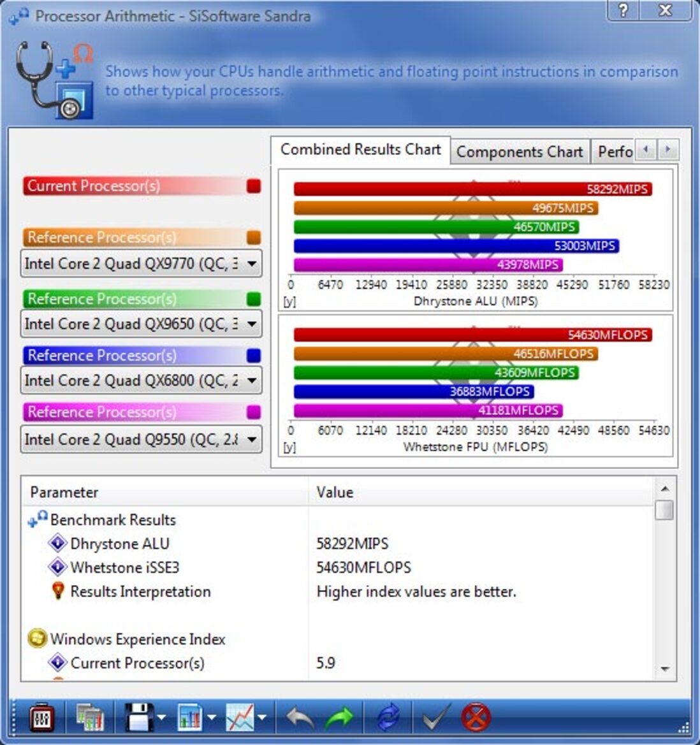Click the lightbulb icon beside Results Interpretation
The width and height of the screenshot is (700, 745).
tap(58, 591)
